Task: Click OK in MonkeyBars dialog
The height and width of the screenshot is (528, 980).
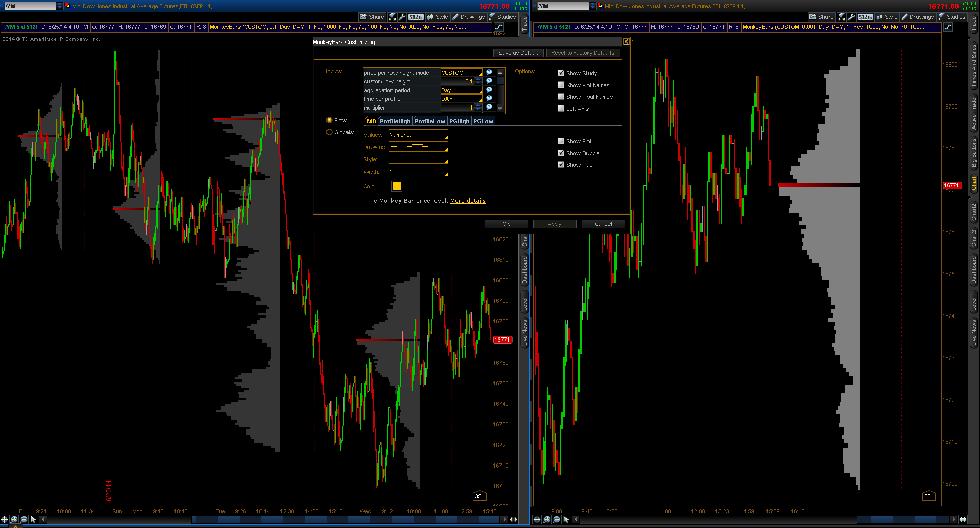Action: coord(506,224)
